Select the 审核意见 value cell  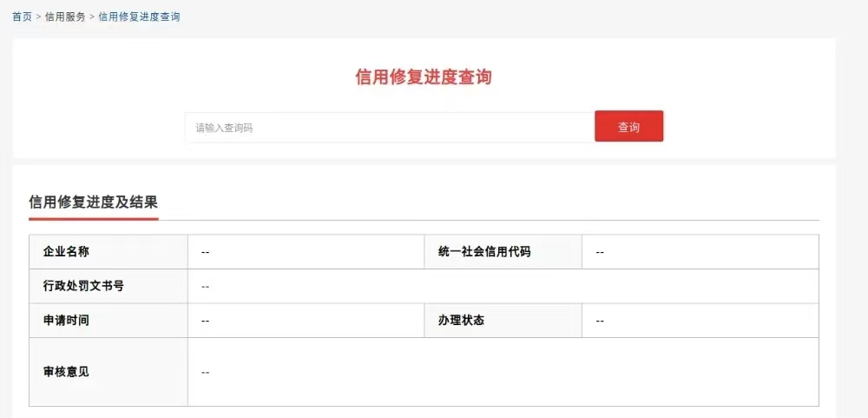tap(503, 372)
